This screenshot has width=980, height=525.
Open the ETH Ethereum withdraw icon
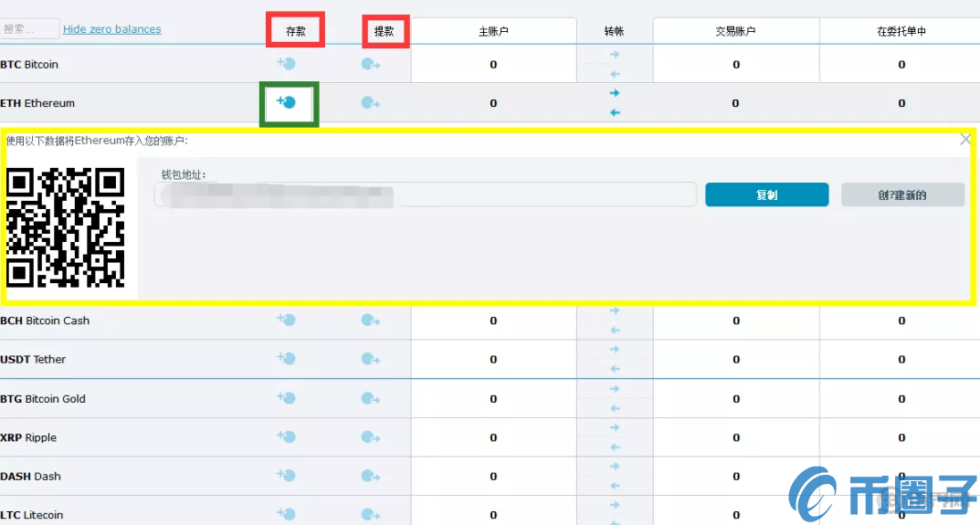pyautogui.click(x=370, y=103)
